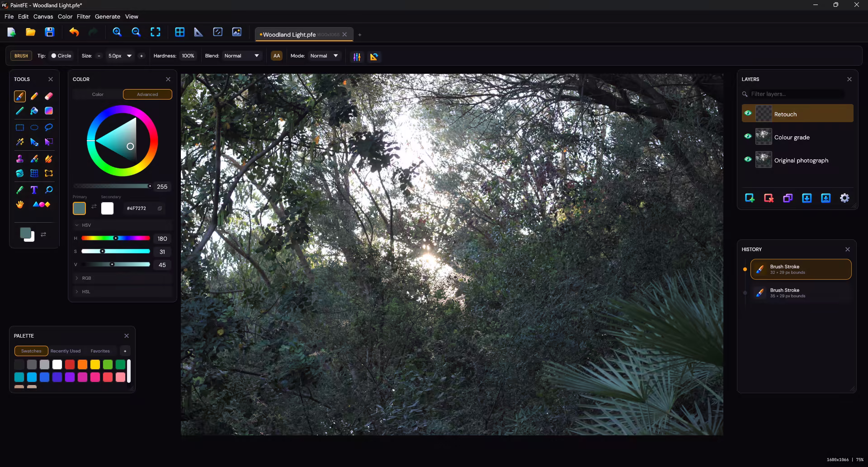Click the Circle brush tip button

click(x=61, y=56)
